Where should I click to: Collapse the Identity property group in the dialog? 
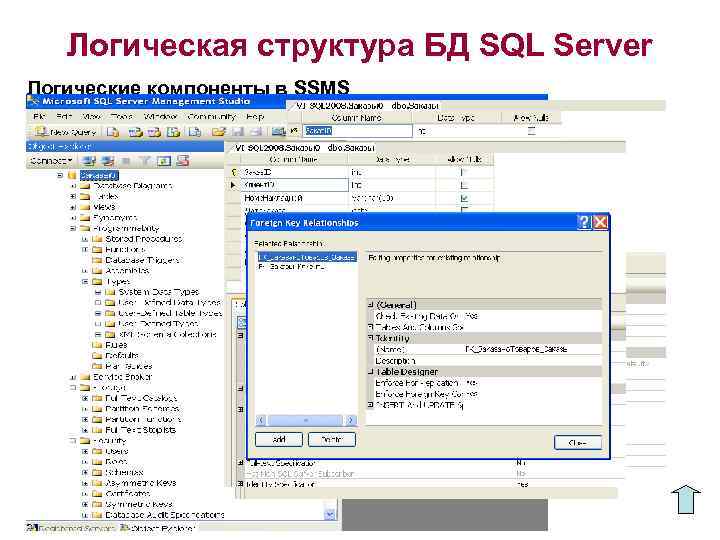tap(371, 338)
